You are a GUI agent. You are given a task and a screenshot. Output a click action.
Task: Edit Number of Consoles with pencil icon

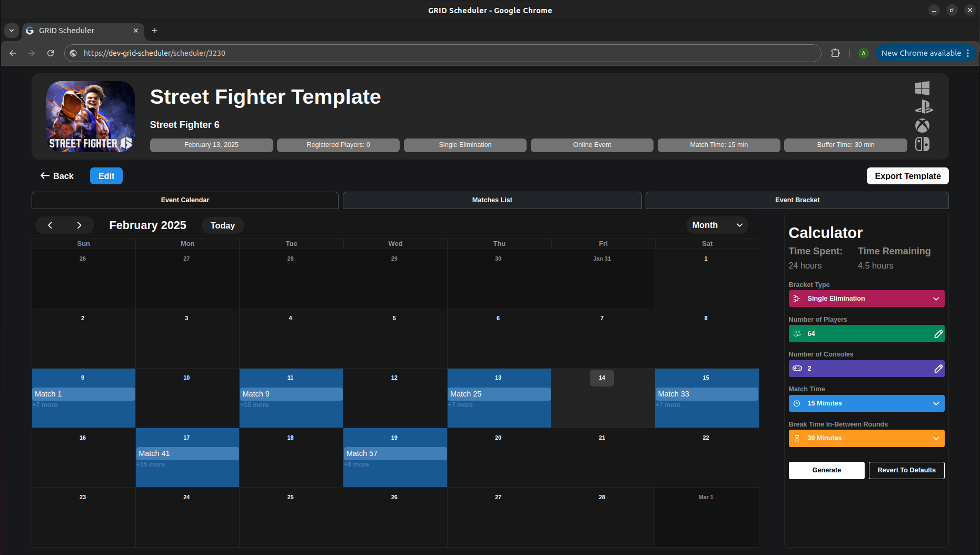coord(938,369)
